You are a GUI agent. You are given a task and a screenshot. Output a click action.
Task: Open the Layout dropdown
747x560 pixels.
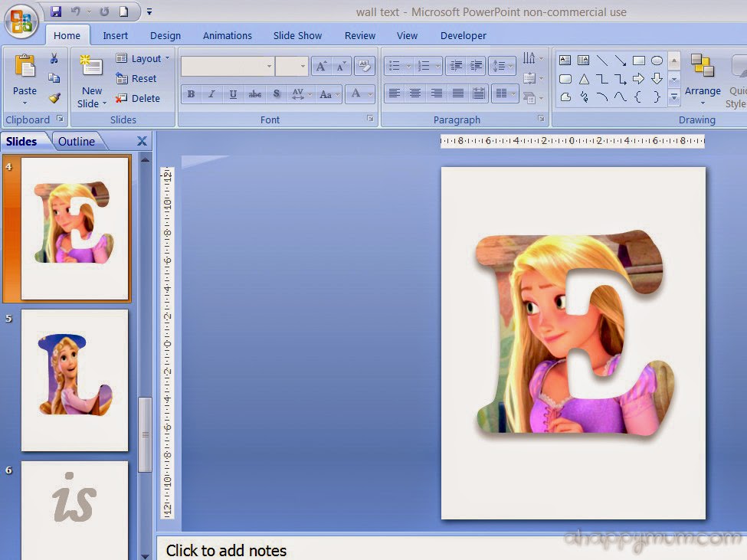[x=143, y=58]
